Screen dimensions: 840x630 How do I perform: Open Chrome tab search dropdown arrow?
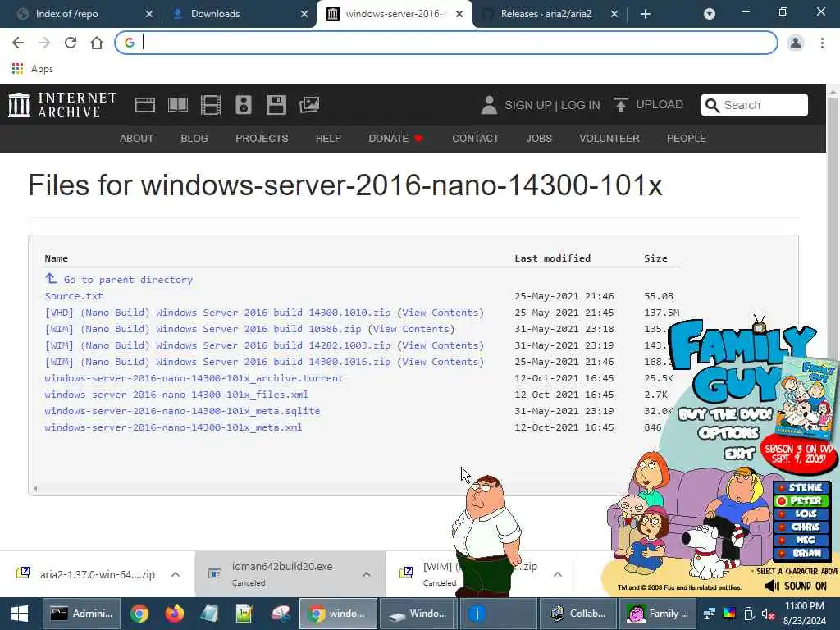click(710, 14)
